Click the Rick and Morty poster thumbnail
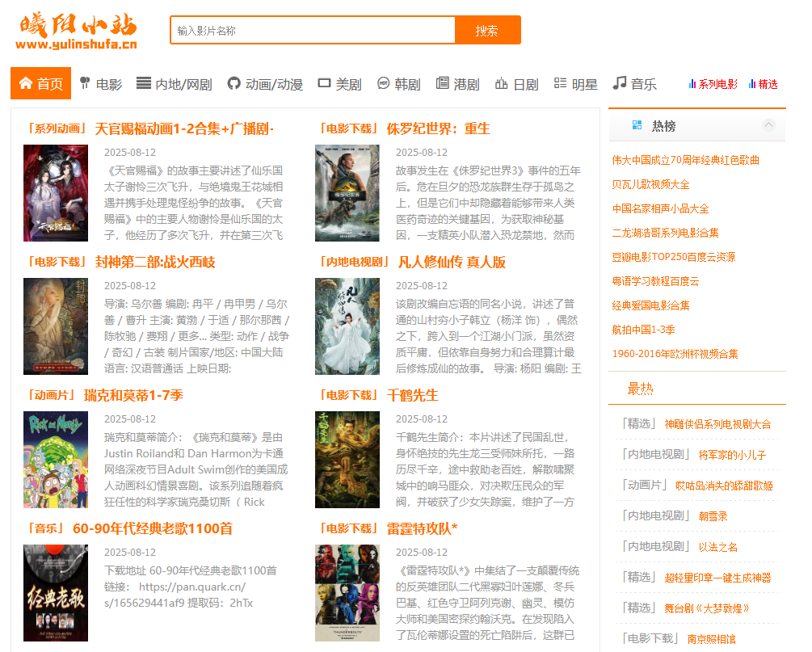Image resolution: width=812 pixels, height=652 pixels. 56,460
